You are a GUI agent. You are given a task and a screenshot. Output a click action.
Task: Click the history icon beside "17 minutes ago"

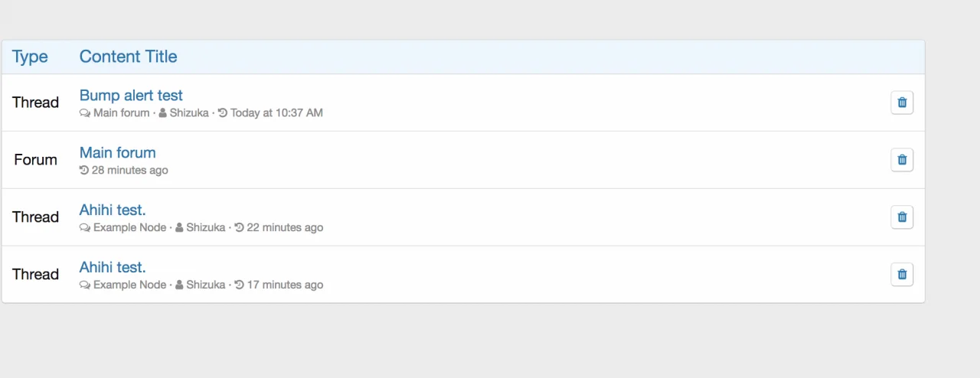pos(239,285)
